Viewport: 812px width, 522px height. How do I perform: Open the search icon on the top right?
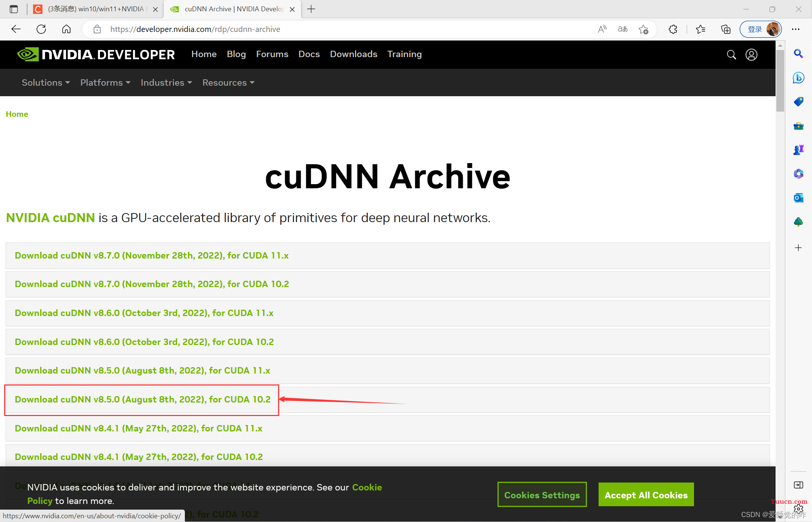[x=732, y=54]
